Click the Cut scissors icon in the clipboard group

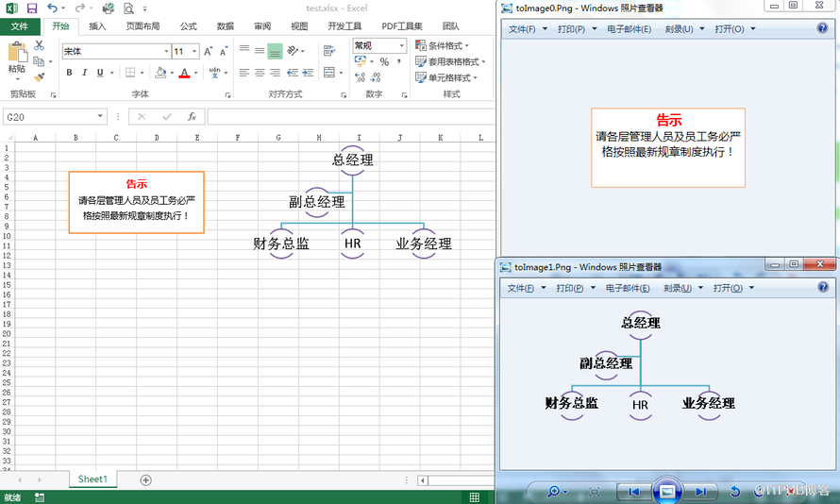(x=39, y=45)
